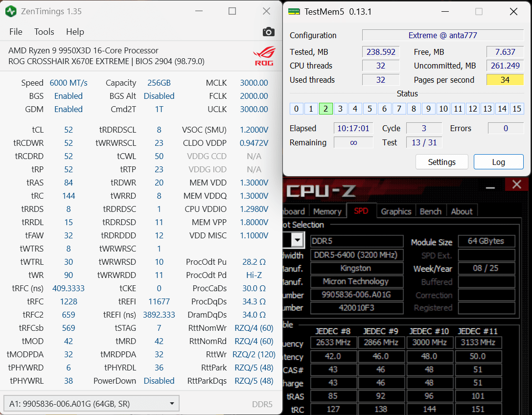Click the Cmd2T value 1T
The image size is (532, 415).
point(159,109)
